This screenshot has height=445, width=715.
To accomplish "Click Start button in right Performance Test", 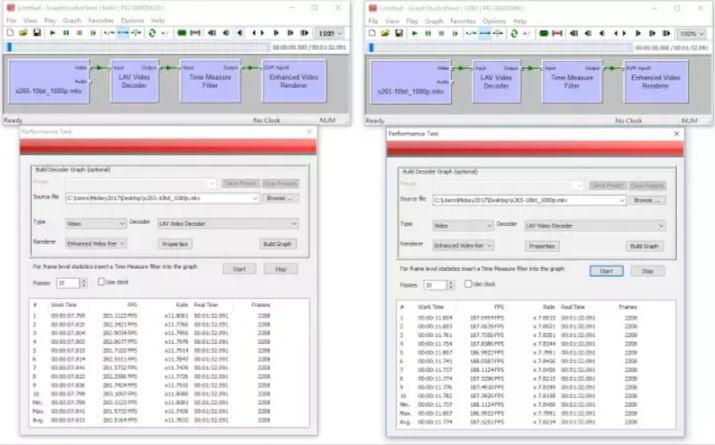I will pyautogui.click(x=606, y=271).
